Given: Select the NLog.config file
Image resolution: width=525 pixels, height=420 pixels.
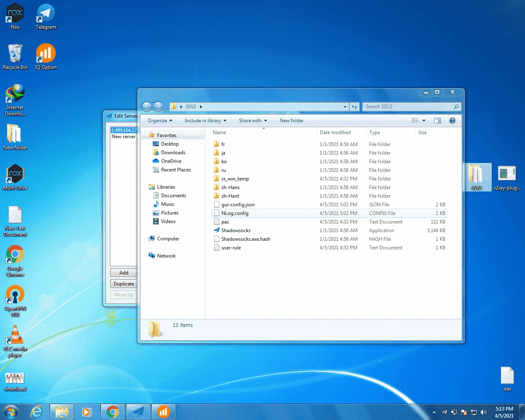Looking at the screenshot, I should pos(329,213).
